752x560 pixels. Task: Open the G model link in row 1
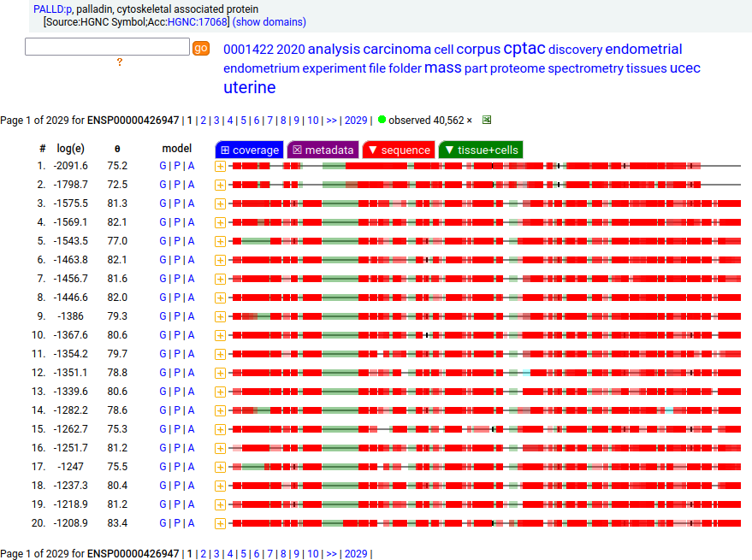point(163,166)
